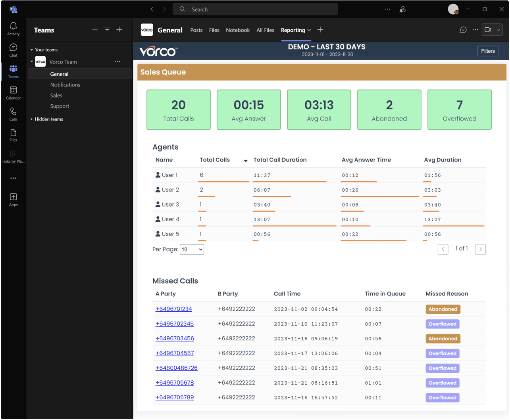Open the Per Page dropdown
The image size is (510, 420).
pos(192,249)
